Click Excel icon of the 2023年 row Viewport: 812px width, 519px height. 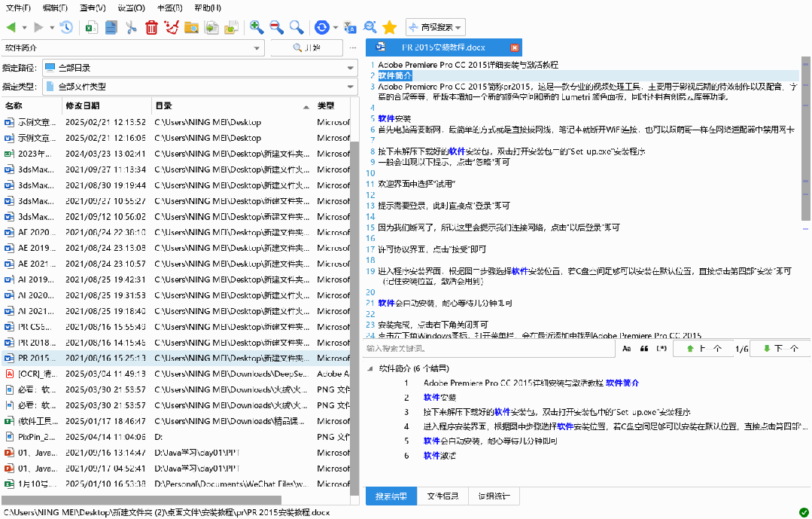[x=9, y=154]
